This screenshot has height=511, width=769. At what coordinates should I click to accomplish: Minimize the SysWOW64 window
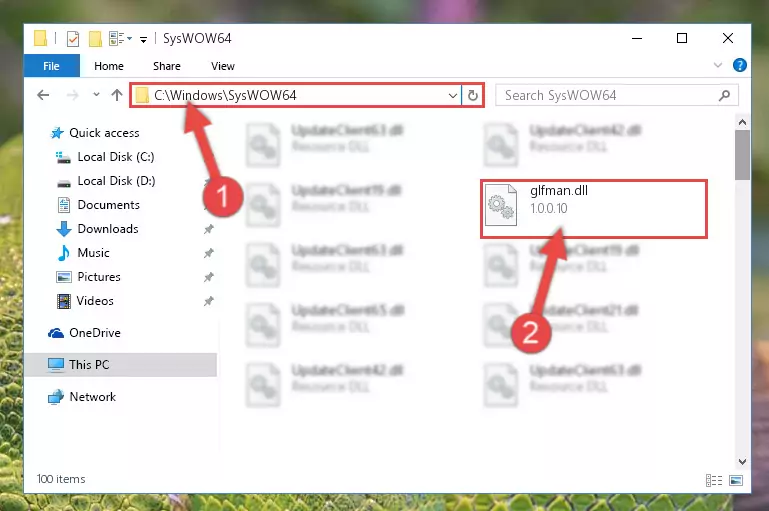pos(637,38)
